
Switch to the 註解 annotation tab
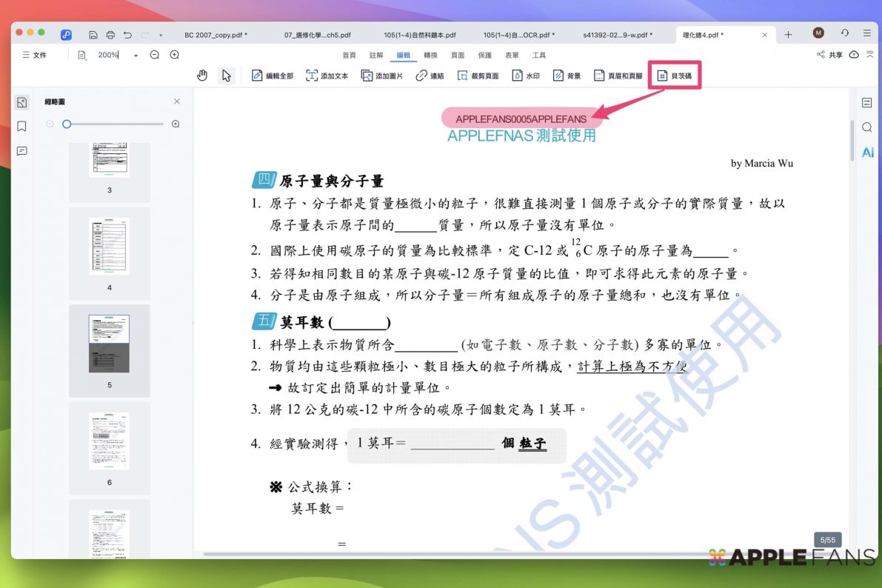[376, 56]
